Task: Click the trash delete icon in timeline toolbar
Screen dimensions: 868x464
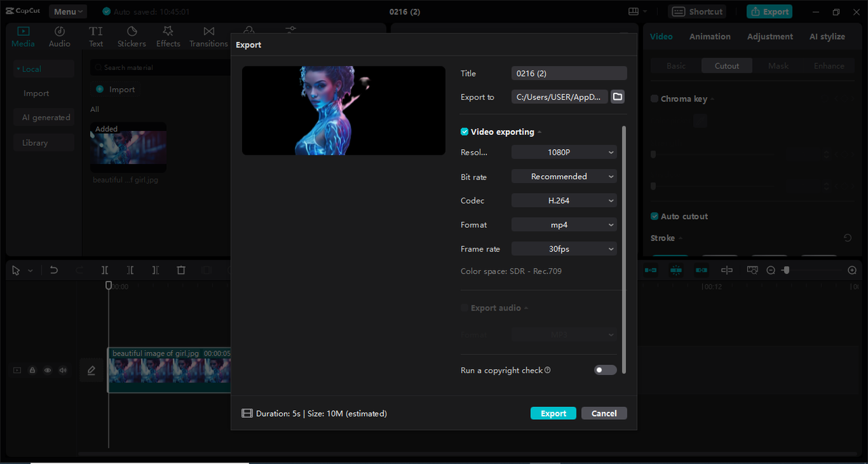Action: (x=181, y=270)
